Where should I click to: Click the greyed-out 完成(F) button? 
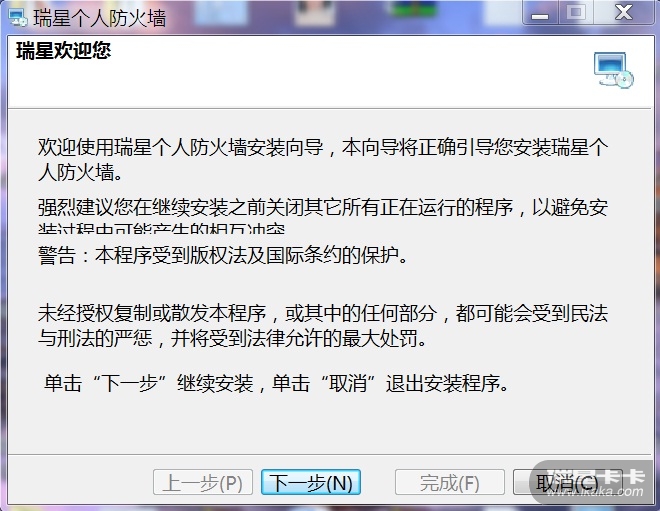[450, 482]
